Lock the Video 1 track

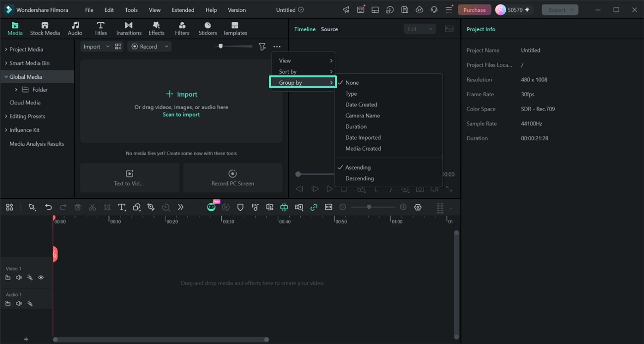coord(8,278)
